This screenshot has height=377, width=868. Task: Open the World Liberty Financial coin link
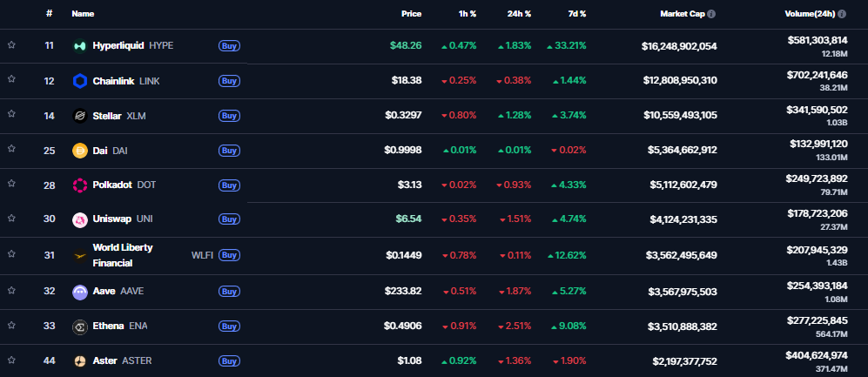pyautogui.click(x=122, y=254)
